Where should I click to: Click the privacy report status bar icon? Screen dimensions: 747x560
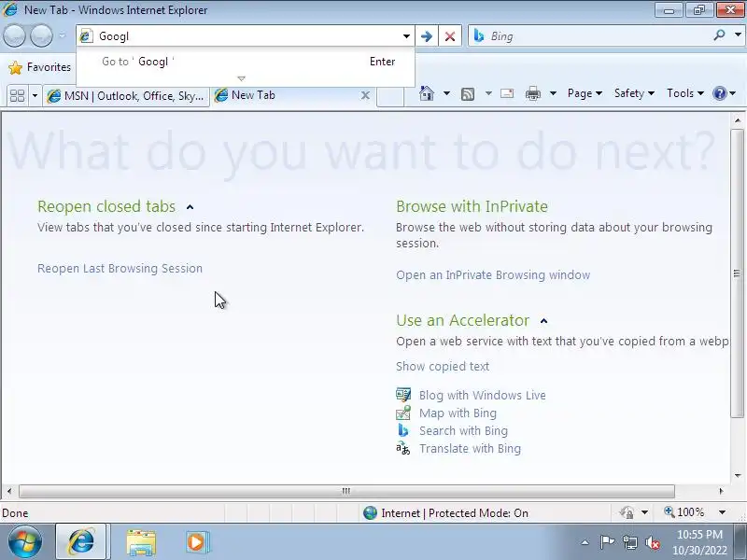click(x=627, y=512)
